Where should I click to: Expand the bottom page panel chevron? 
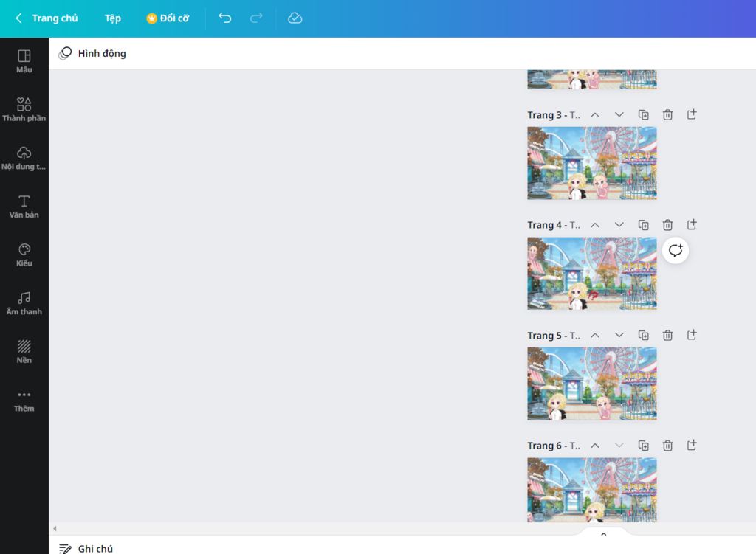(603, 534)
